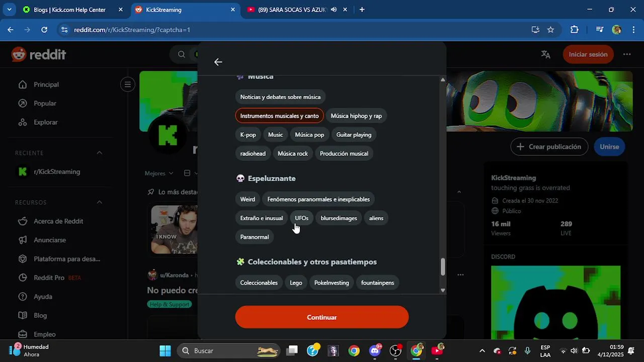Click the Reddit logo

[x=39, y=54]
